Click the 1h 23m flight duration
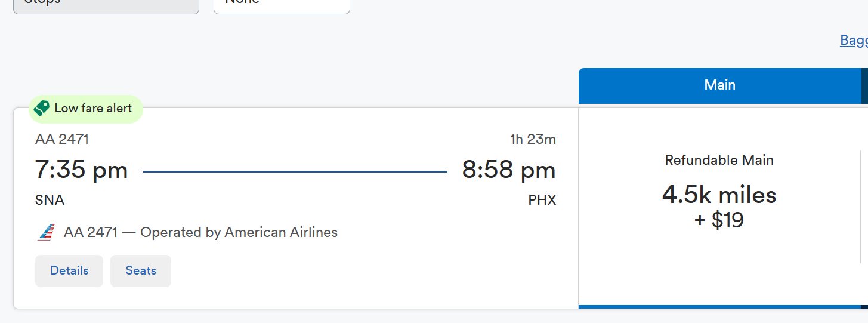The width and height of the screenshot is (868, 323). point(533,140)
